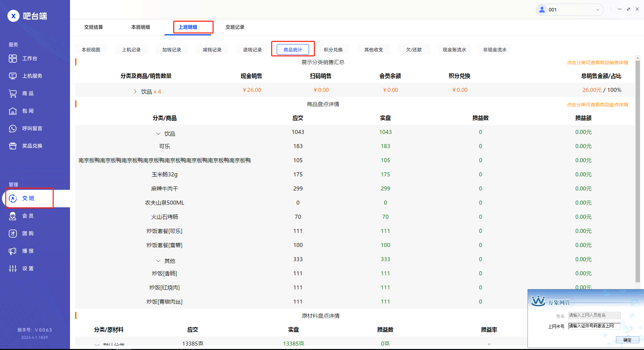Collapse the 其他 category in inventory list

[158, 261]
